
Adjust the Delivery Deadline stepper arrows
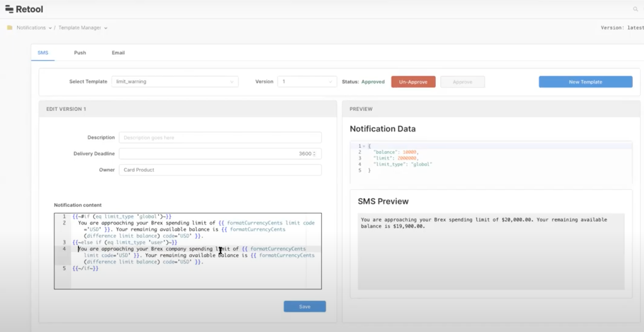click(314, 154)
